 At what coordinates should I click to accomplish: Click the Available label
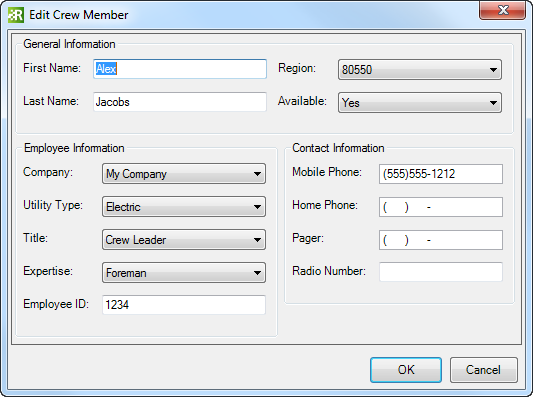pos(302,101)
